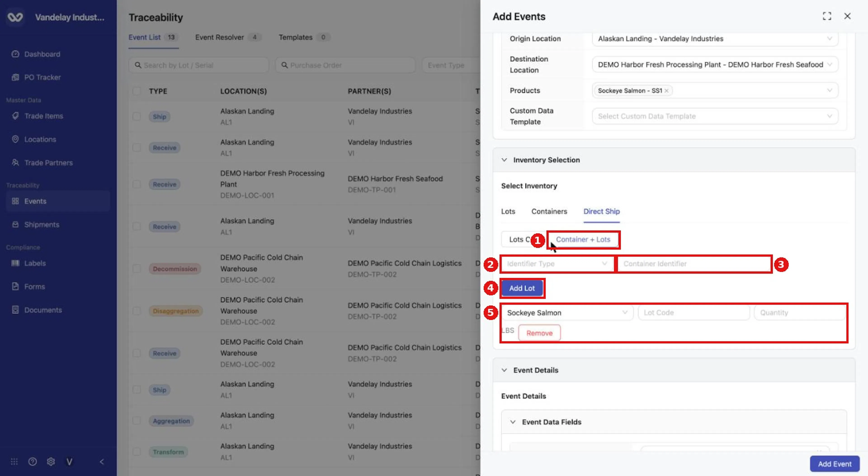Screen dimensions: 868x476
Task: Open the Custom Data Template dropdown
Action: coord(715,116)
